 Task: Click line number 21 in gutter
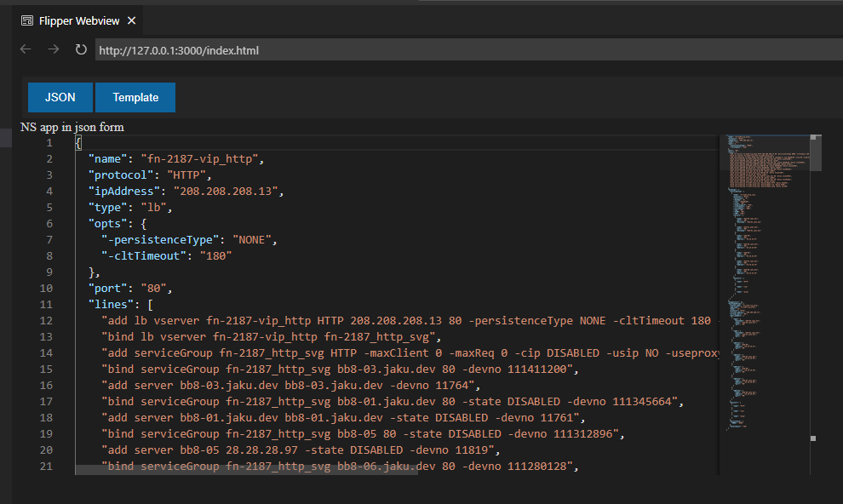coord(46,466)
